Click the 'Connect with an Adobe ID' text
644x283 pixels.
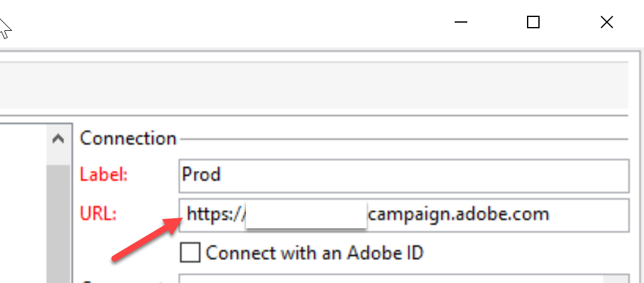314,253
